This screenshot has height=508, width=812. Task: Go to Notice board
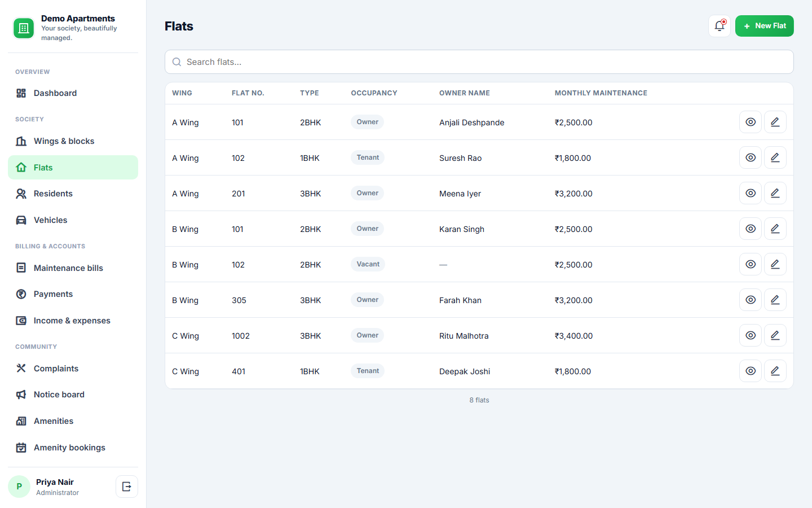[73, 395]
